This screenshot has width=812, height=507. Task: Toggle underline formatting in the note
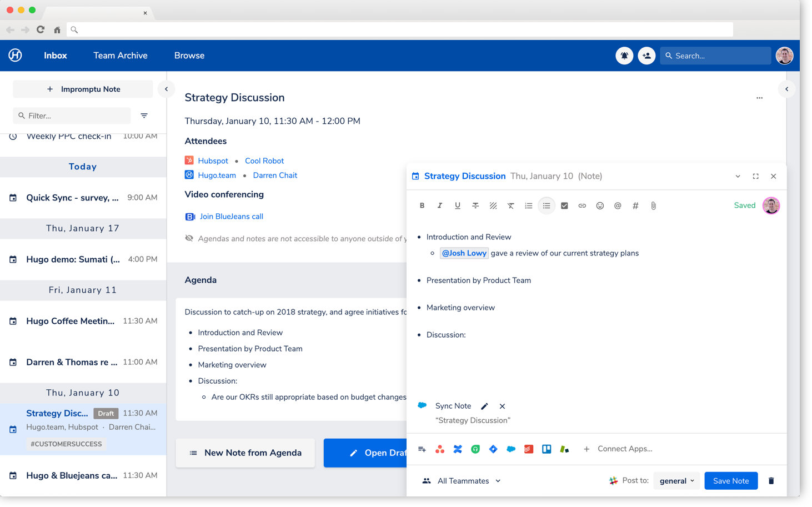tap(458, 205)
